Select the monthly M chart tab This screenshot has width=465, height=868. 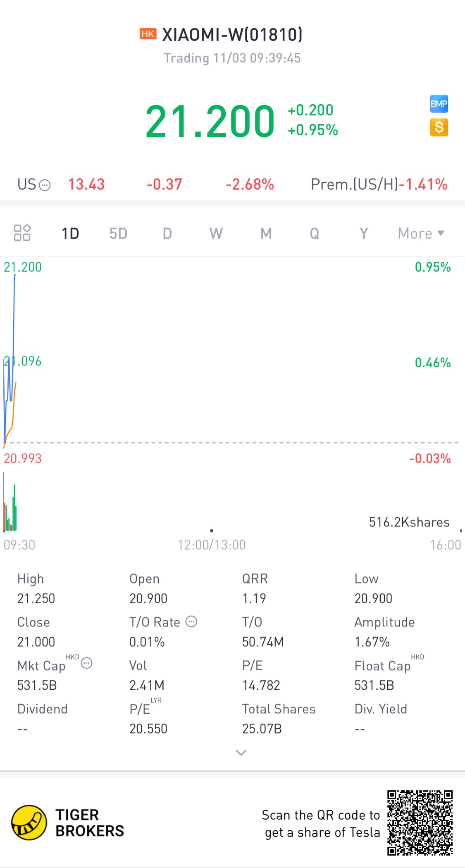(x=266, y=234)
